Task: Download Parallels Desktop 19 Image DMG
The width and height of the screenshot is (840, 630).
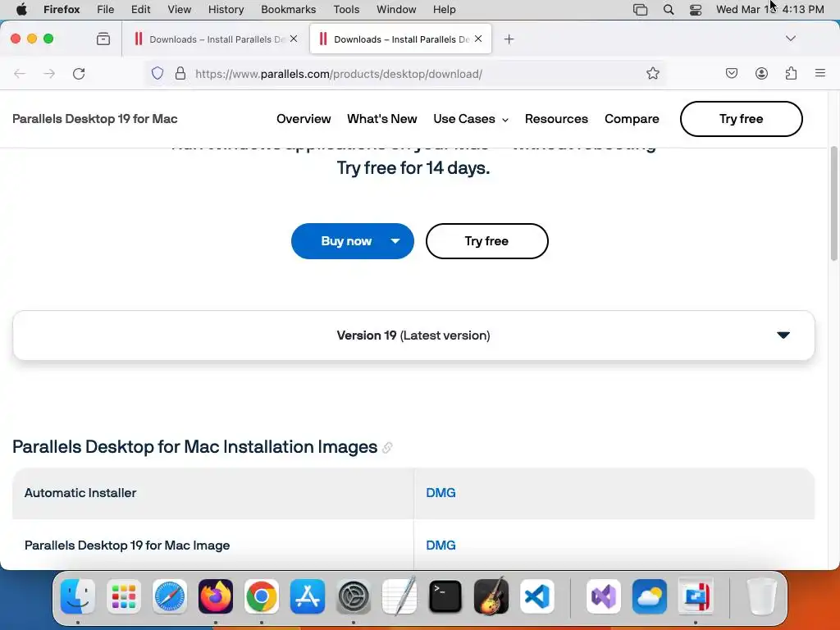Action: 441,546
